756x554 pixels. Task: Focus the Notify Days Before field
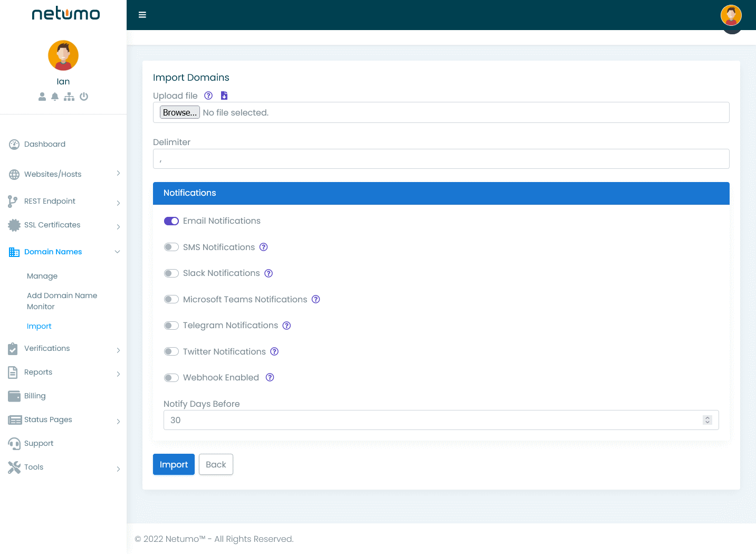tap(441, 420)
